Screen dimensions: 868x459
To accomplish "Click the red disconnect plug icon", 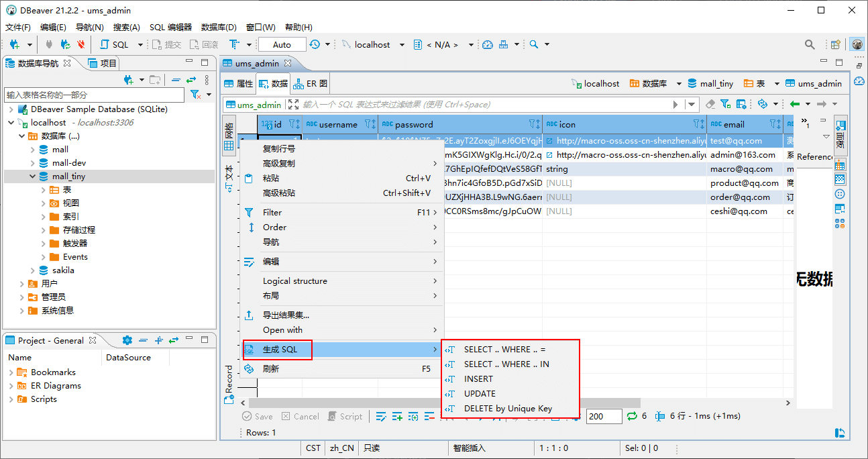I will (81, 44).
